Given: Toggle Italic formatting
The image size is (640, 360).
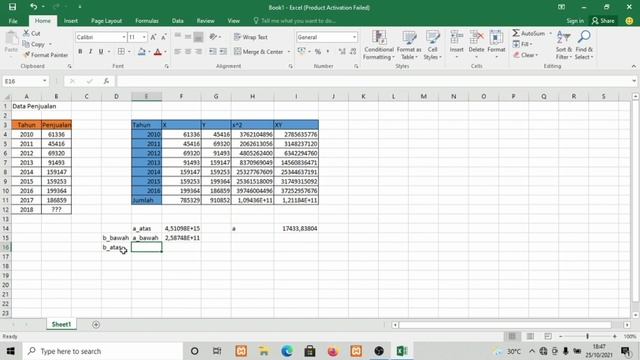Looking at the screenshot, I should 90,52.
